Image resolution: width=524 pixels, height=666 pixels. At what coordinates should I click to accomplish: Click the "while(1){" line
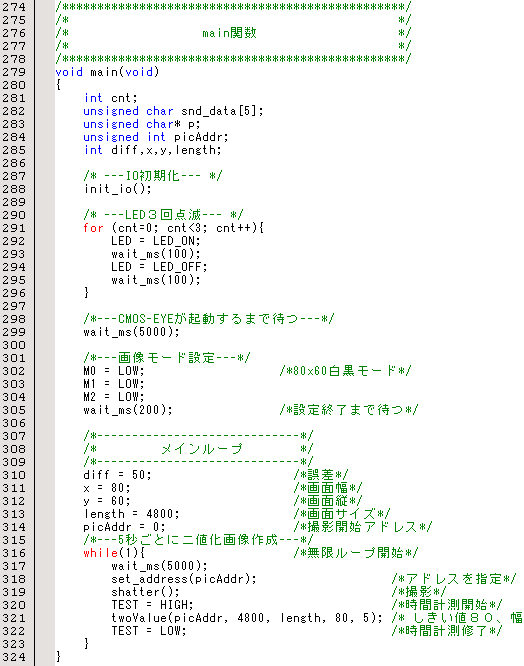pyautogui.click(x=114, y=553)
